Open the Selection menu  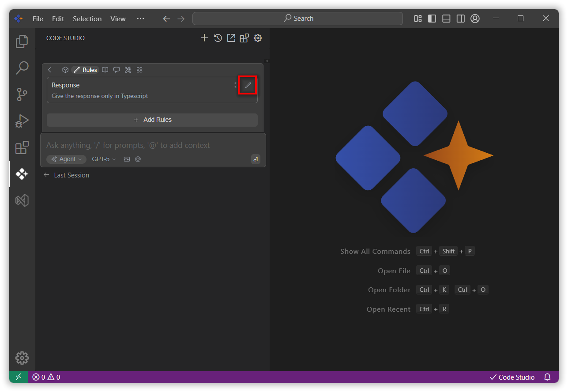click(x=87, y=19)
